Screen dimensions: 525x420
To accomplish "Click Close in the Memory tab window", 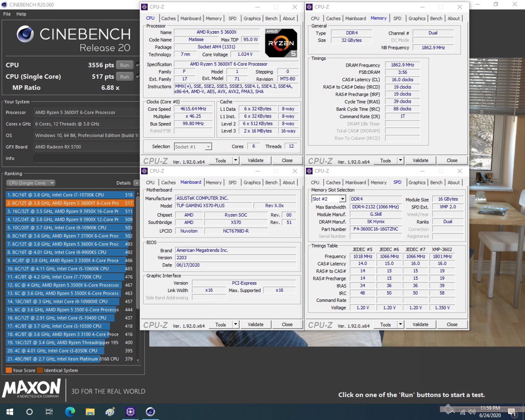I will (452, 160).
